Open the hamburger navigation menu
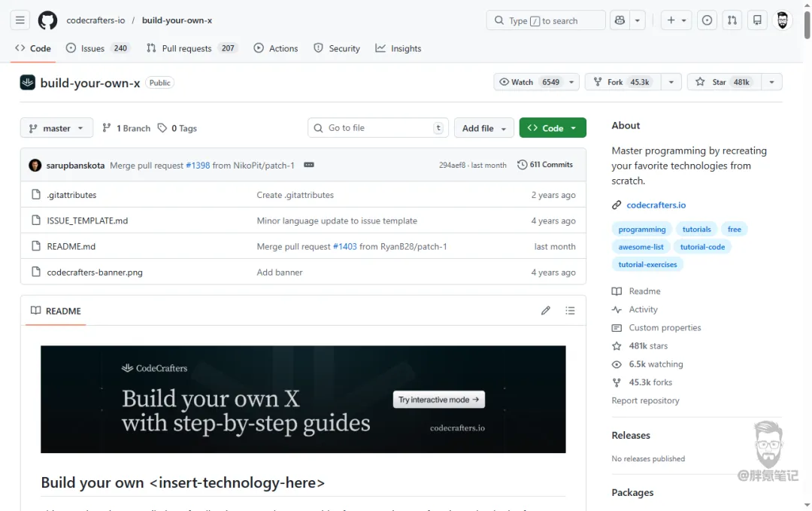Image resolution: width=812 pixels, height=511 pixels. [20, 20]
